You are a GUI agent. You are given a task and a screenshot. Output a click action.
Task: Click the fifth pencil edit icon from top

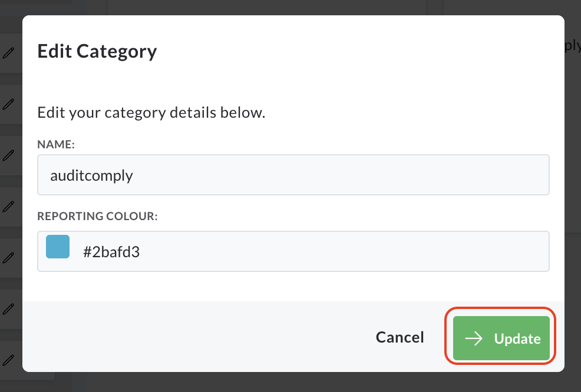[x=8, y=257]
